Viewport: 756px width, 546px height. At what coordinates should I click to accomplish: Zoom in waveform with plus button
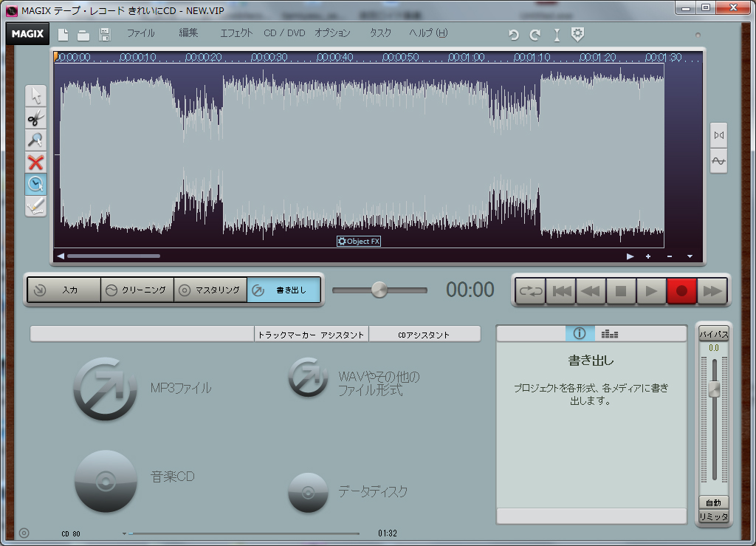[x=648, y=256]
